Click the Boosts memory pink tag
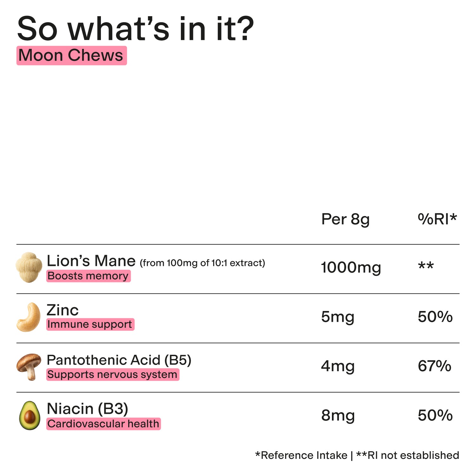Screen dimensions: 476x476 click(88, 276)
